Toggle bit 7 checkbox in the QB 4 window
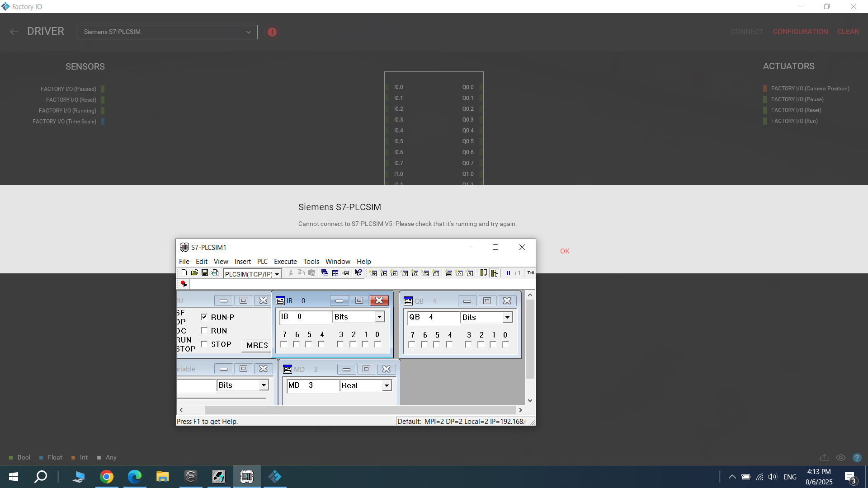This screenshot has width=868, height=488. (x=412, y=345)
